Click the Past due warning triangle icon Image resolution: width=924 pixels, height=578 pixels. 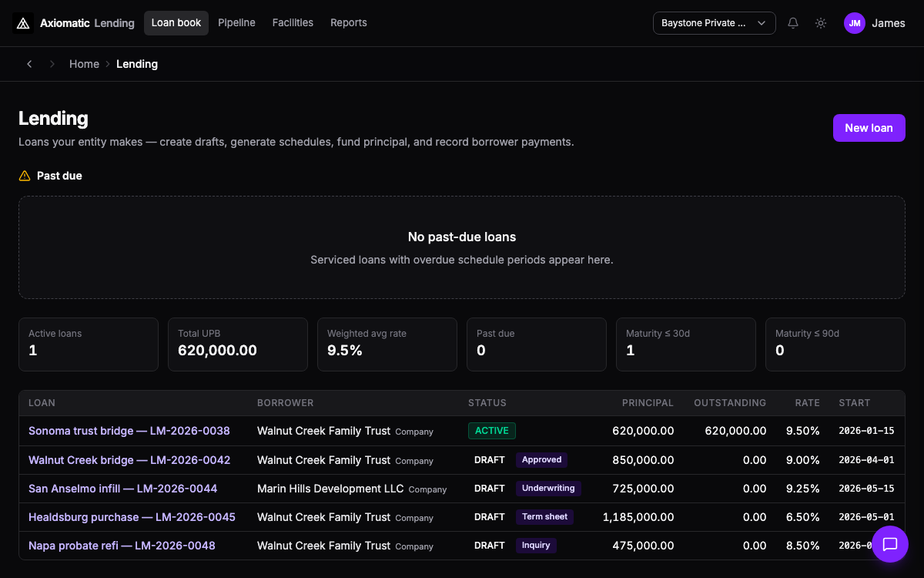click(25, 176)
